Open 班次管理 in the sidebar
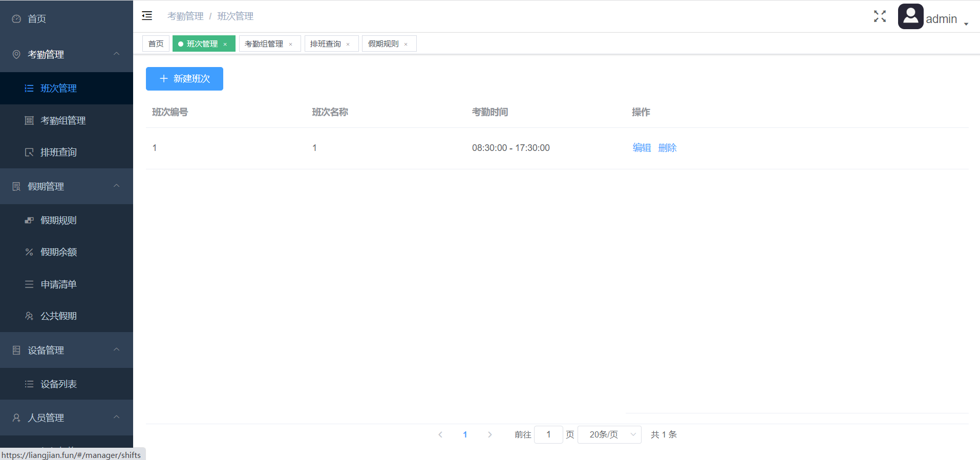The width and height of the screenshot is (980, 460). click(x=67, y=89)
